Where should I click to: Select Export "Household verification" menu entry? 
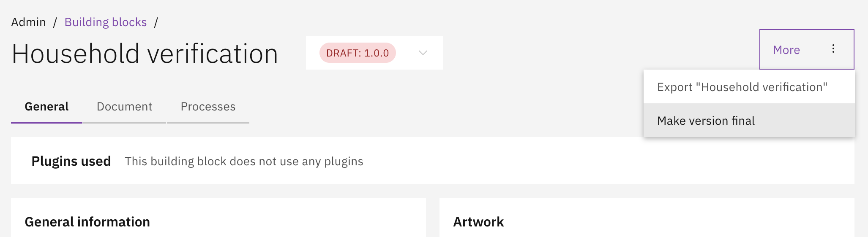point(742,87)
